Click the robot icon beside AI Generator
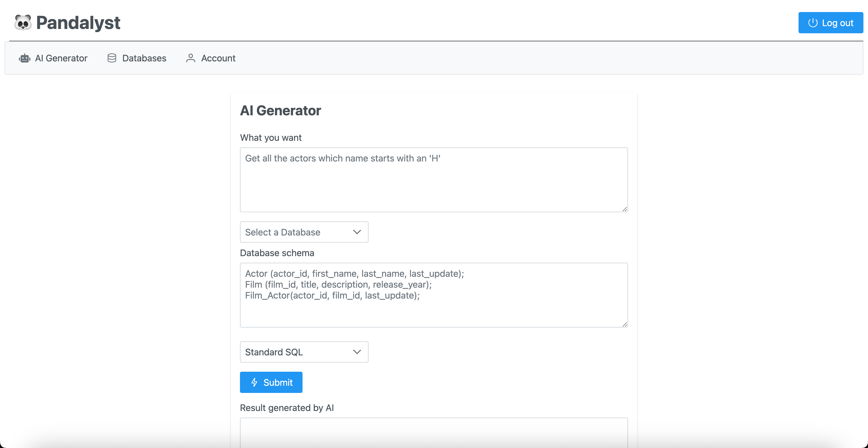 pos(25,58)
